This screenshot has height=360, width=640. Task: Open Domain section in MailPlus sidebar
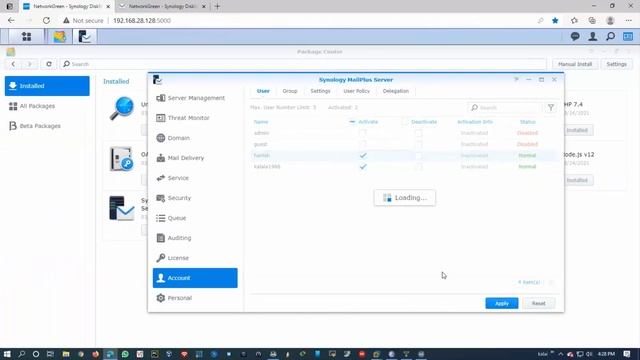(195, 138)
